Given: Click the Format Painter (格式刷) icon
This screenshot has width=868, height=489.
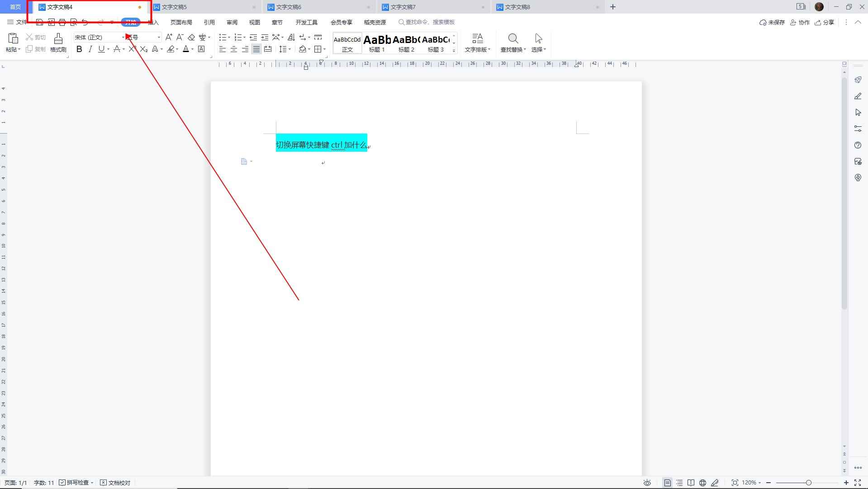Looking at the screenshot, I should pyautogui.click(x=58, y=43).
